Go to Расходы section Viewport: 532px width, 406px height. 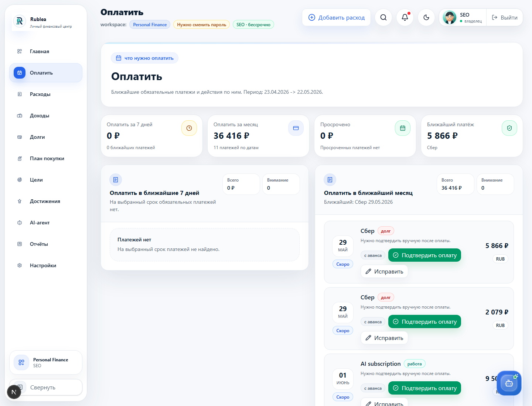point(46,94)
